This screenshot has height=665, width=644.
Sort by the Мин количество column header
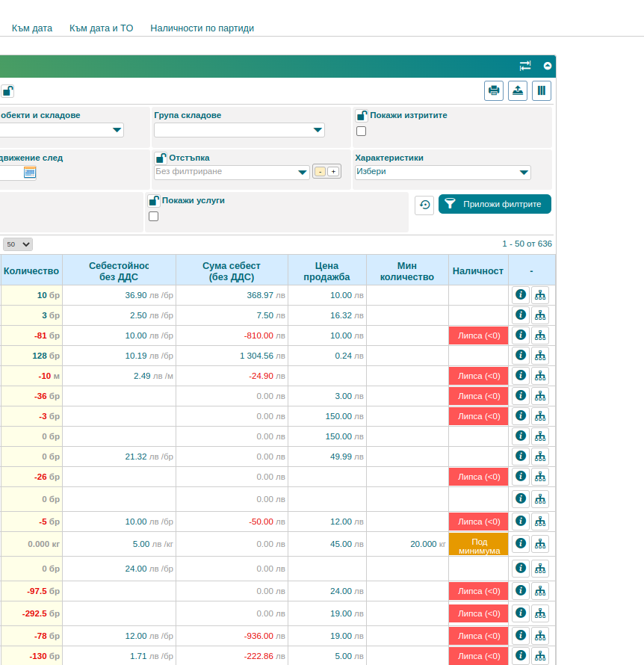pyautogui.click(x=407, y=271)
